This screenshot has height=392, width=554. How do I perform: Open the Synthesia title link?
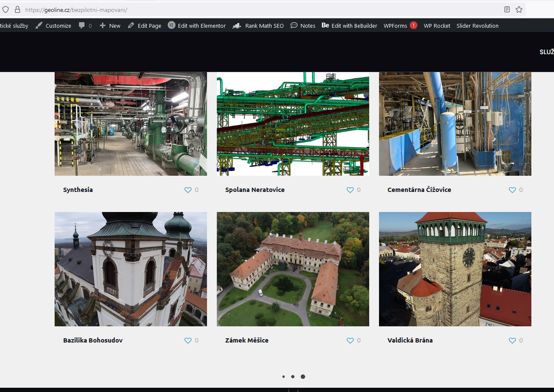(78, 190)
